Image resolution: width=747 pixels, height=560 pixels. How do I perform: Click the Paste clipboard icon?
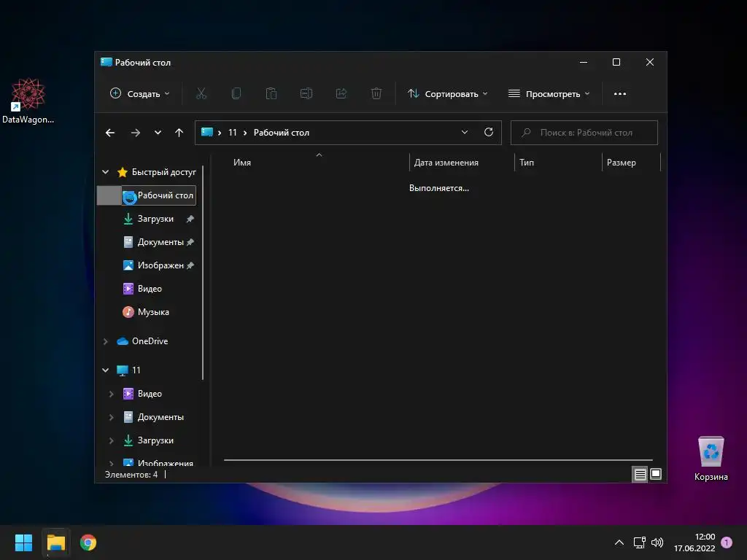click(x=271, y=94)
